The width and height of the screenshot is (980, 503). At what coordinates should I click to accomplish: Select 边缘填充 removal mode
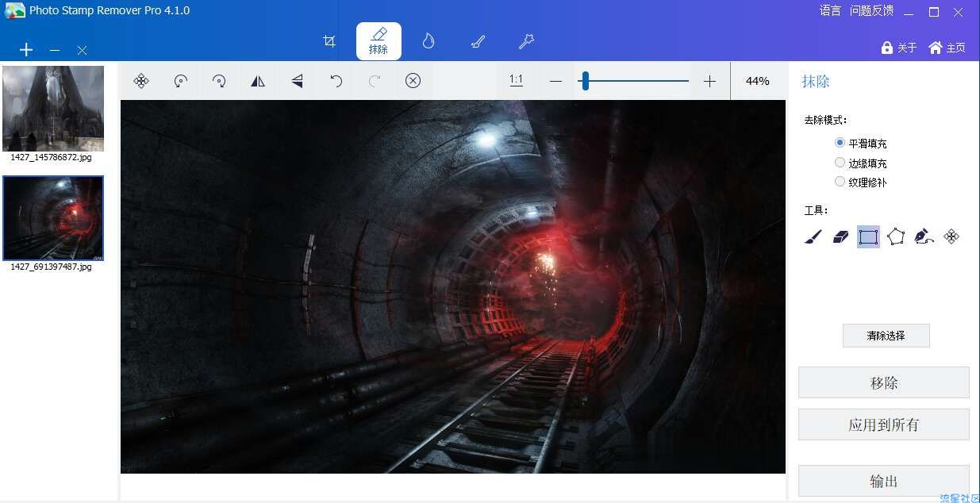point(861,163)
